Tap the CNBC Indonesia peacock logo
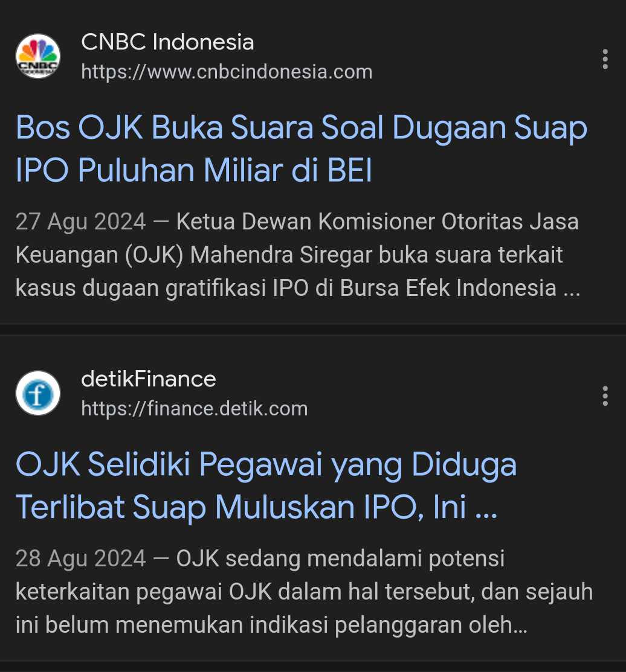626x672 pixels. [x=37, y=56]
